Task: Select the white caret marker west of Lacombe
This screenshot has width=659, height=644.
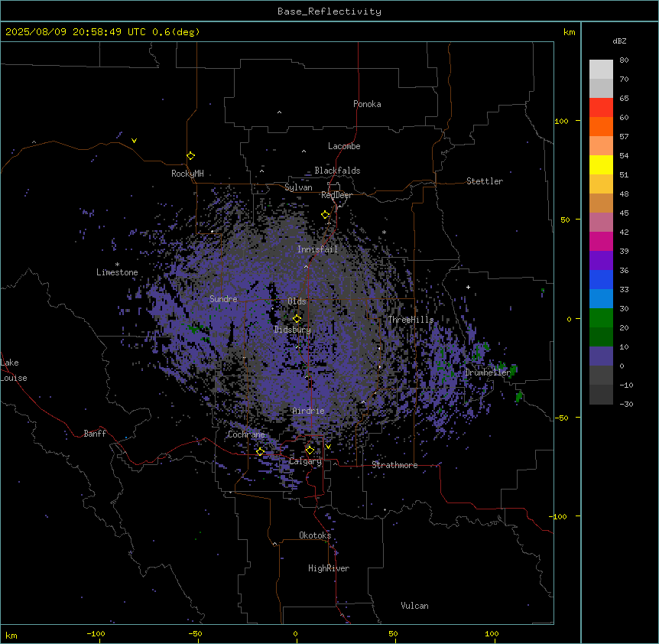Action: 304,151
